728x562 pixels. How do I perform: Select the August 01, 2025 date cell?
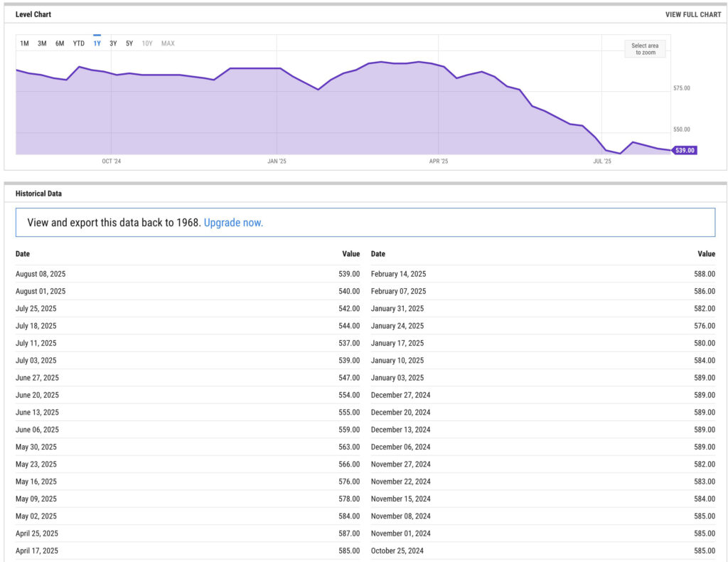click(41, 291)
